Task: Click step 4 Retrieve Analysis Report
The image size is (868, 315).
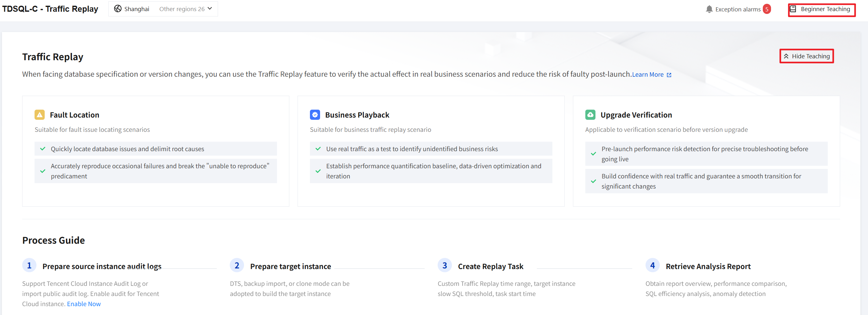Action: pyautogui.click(x=708, y=267)
